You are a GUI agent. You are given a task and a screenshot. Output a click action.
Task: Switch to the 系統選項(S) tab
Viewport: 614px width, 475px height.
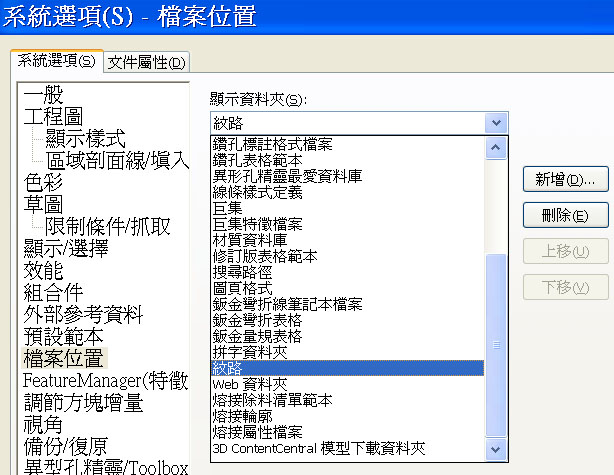tap(57, 61)
